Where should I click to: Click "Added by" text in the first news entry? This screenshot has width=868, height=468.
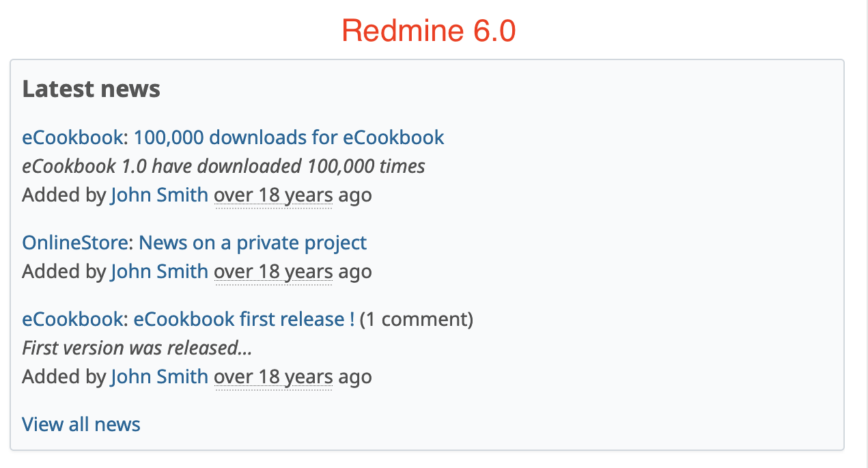click(65, 195)
